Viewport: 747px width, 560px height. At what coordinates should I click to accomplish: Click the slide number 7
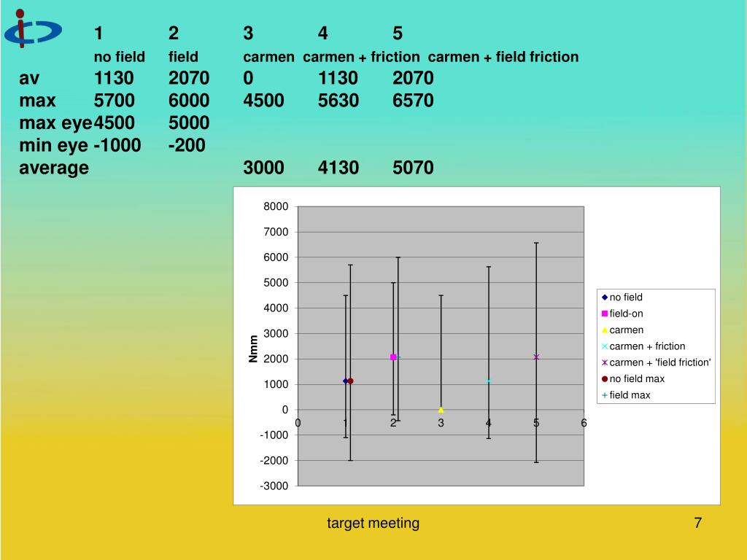697,523
